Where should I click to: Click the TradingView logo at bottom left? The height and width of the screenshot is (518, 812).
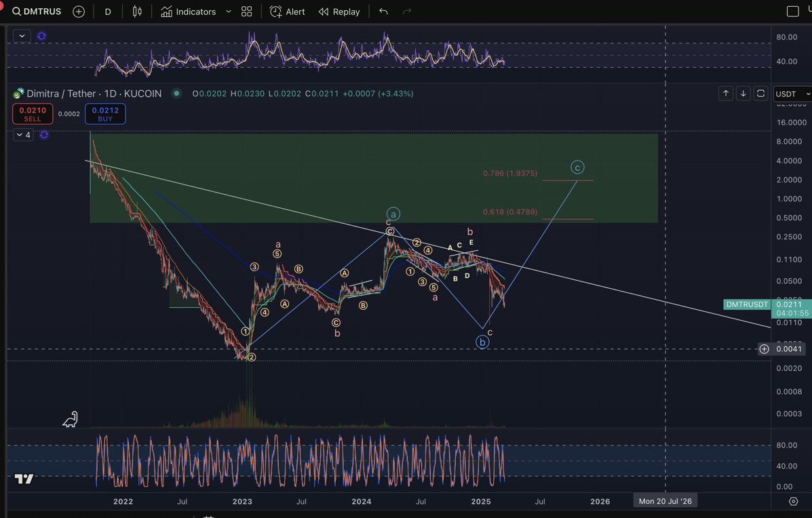pos(24,479)
